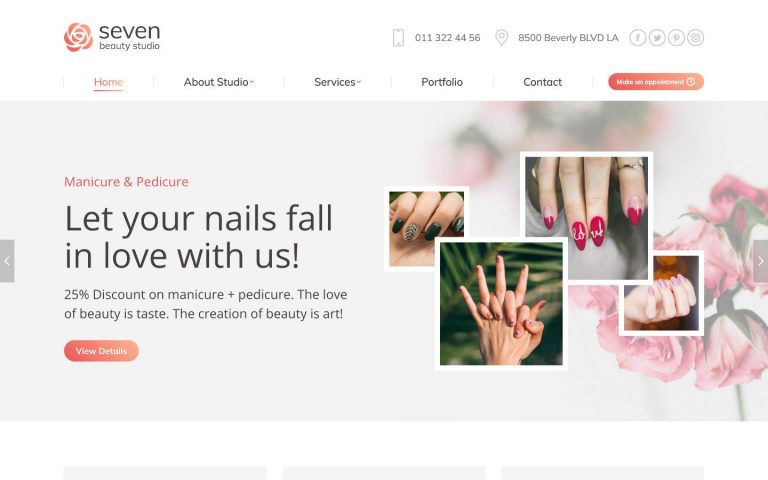Image resolution: width=768 pixels, height=480 pixels.
Task: Click the Pinterest social icon
Action: [676, 38]
